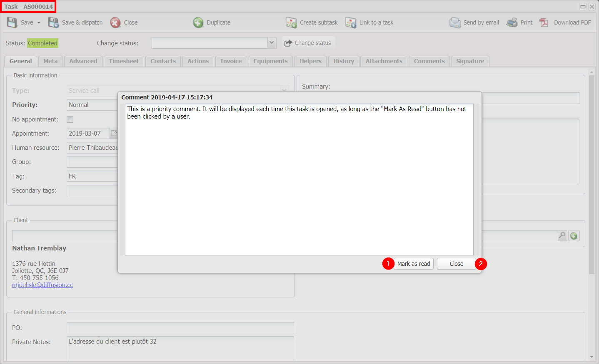Viewport: 599px width, 364px height.
Task: Click the Save & dispatch icon
Action: [x=53, y=22]
